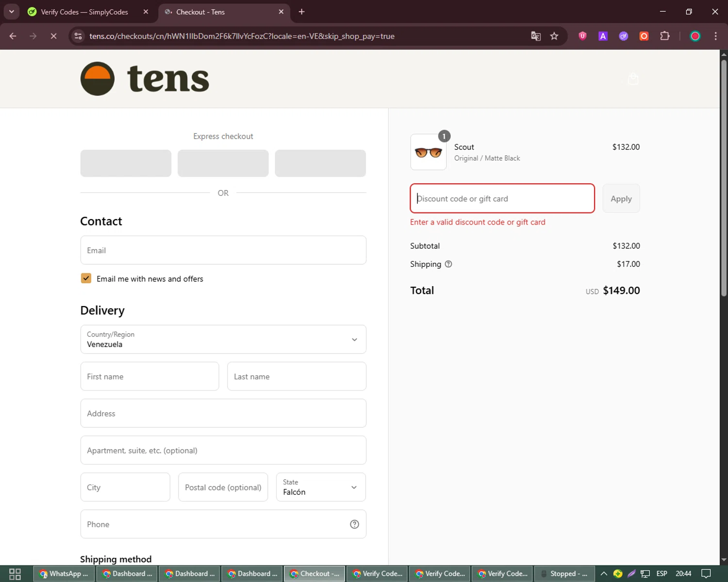Open the network tray icon
The height and width of the screenshot is (582, 728).
point(645,574)
